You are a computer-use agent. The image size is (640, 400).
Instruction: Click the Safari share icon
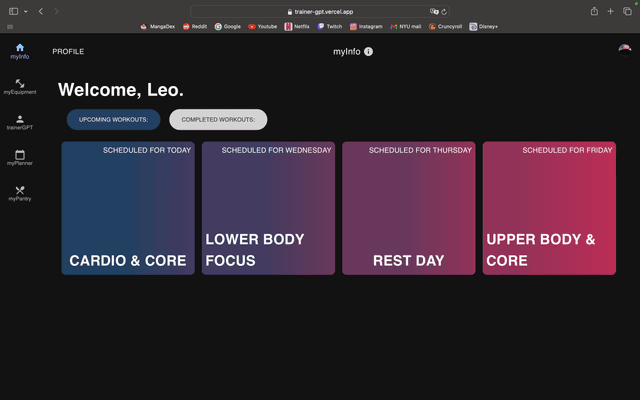[594, 11]
